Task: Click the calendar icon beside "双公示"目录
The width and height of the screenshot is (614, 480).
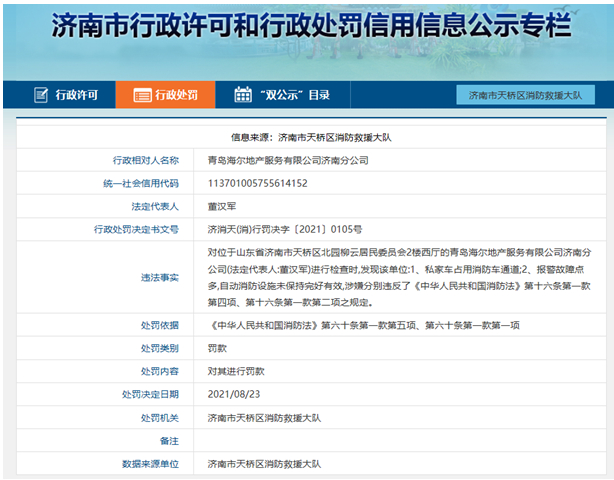Action: tap(242, 95)
